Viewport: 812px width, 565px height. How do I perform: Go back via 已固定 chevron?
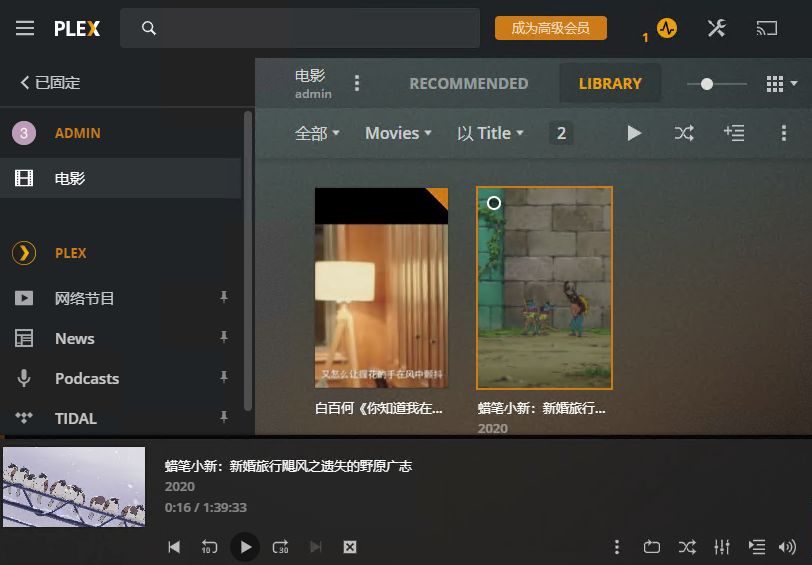(x=50, y=82)
